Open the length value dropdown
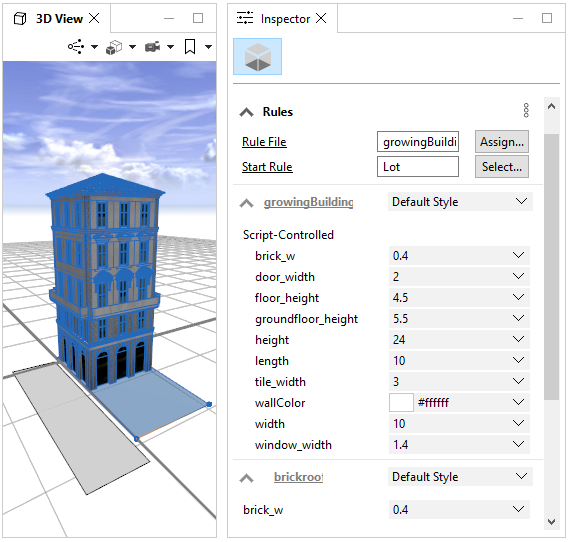The width and height of the screenshot is (569, 542). (459, 361)
